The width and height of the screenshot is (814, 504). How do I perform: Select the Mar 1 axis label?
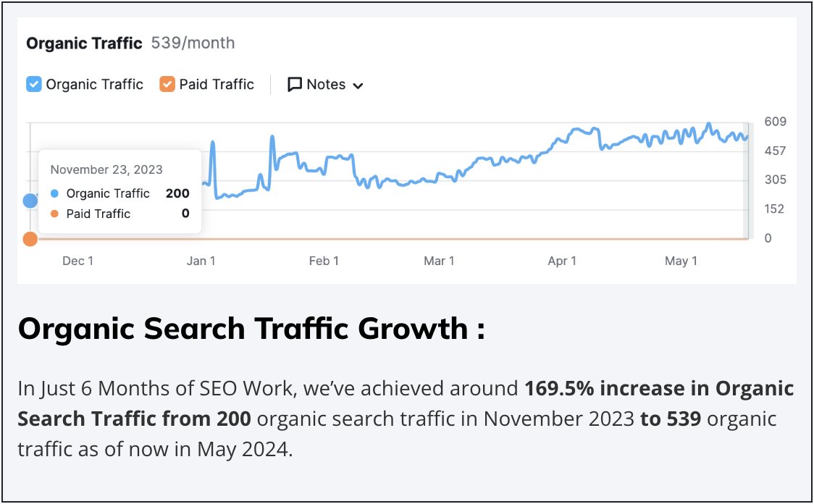[x=439, y=261]
